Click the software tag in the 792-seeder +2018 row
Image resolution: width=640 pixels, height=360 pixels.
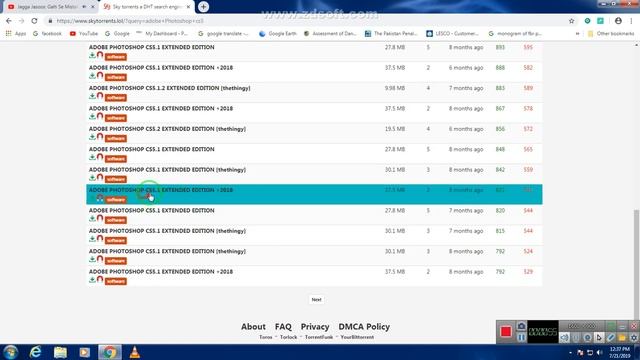coord(116,281)
